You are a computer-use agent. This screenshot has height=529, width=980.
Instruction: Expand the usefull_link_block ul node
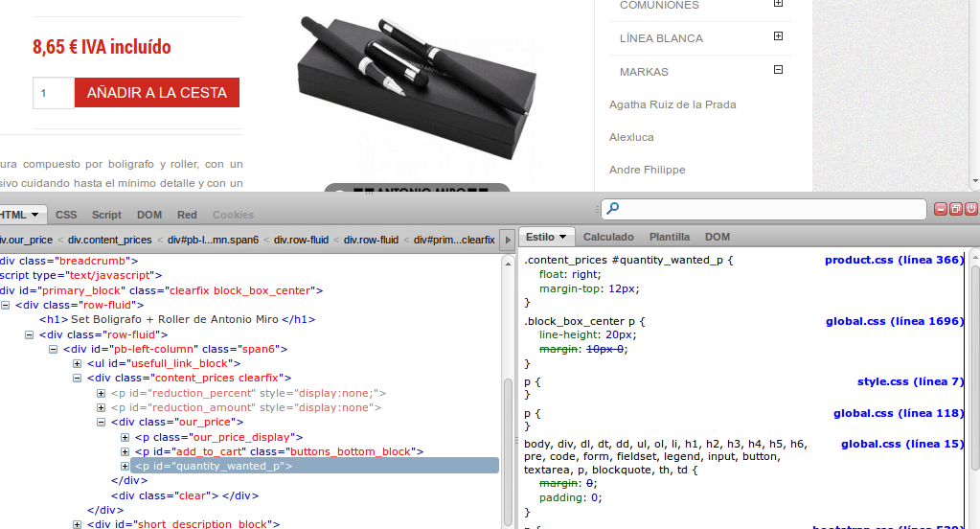pos(77,364)
